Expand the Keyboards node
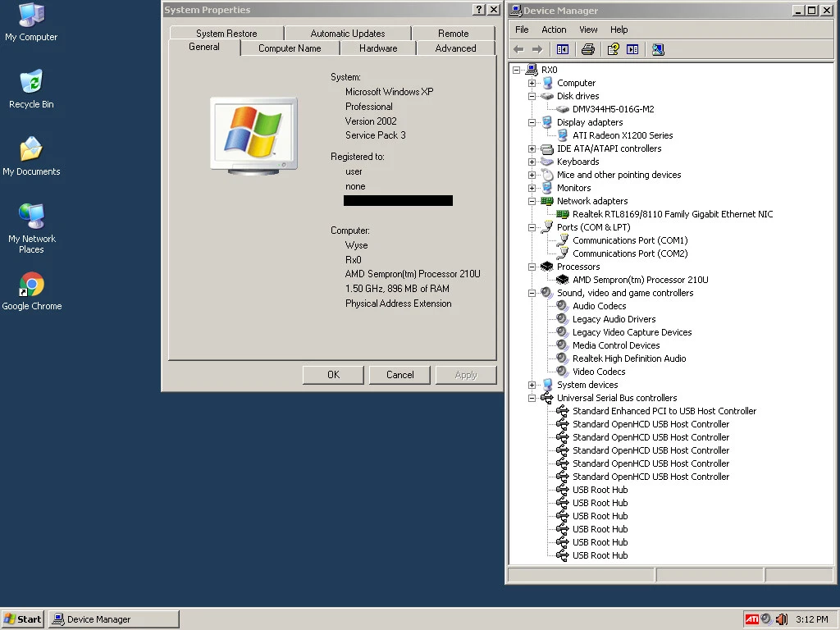This screenshot has height=630, width=840. coord(532,162)
